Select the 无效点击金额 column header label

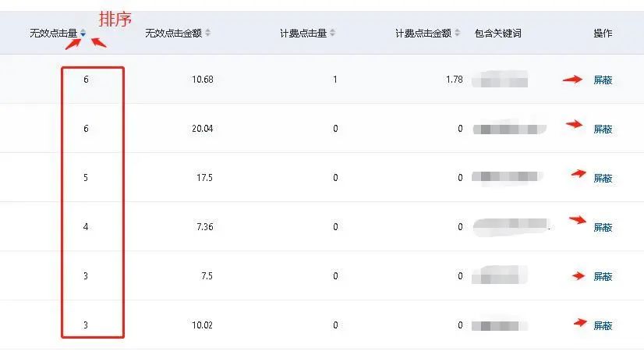tap(173, 33)
